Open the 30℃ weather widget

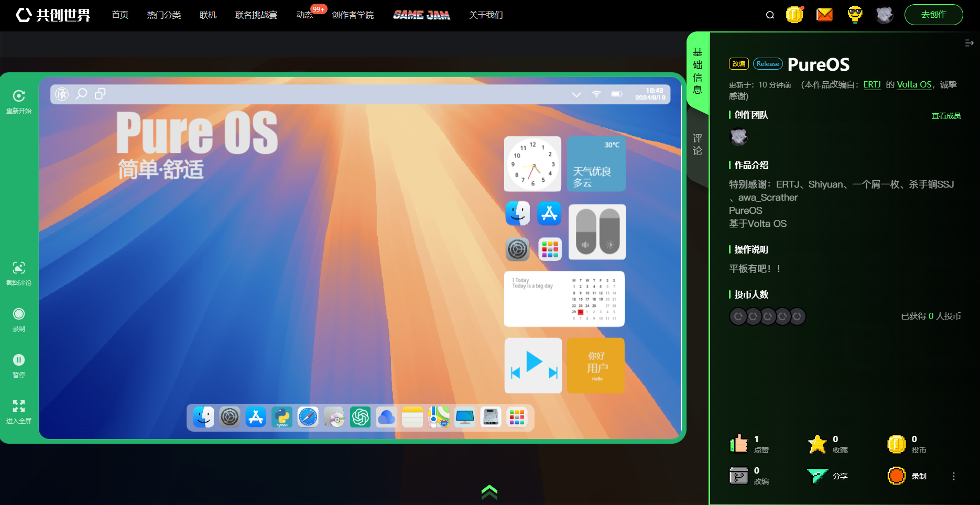tap(596, 164)
